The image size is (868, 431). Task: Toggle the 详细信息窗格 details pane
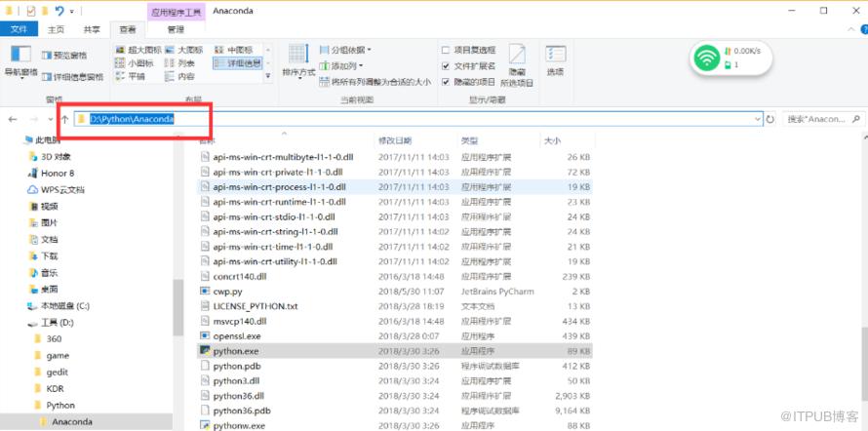click(x=72, y=77)
